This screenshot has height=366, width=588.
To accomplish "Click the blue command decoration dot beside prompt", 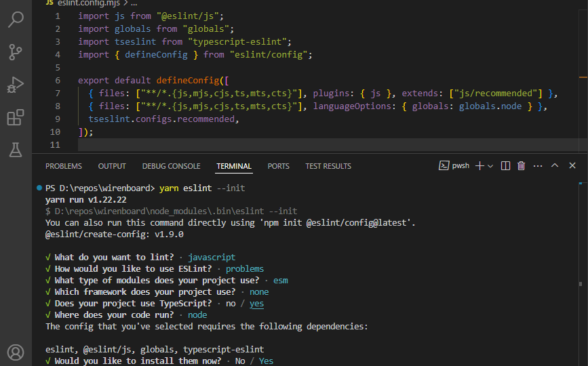I will [x=39, y=188].
